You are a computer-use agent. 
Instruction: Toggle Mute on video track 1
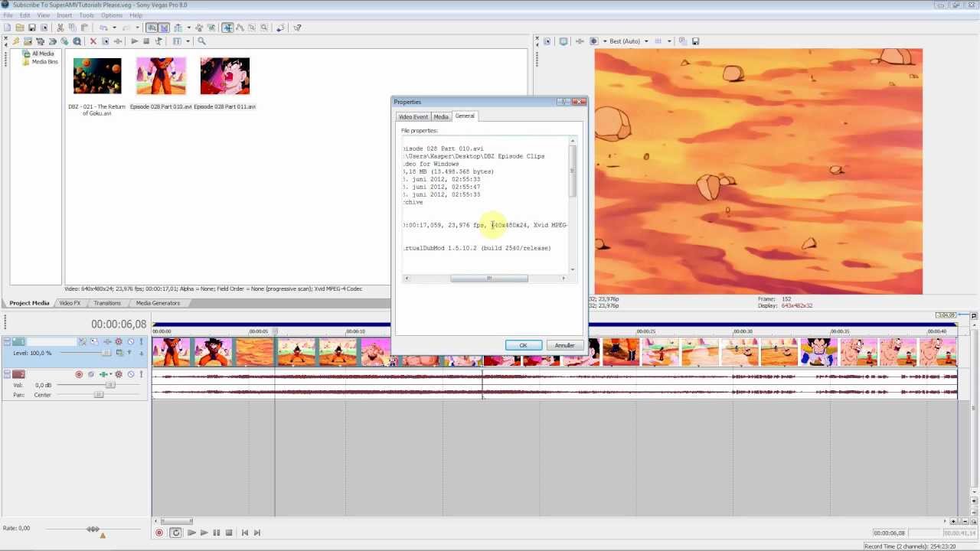click(131, 341)
